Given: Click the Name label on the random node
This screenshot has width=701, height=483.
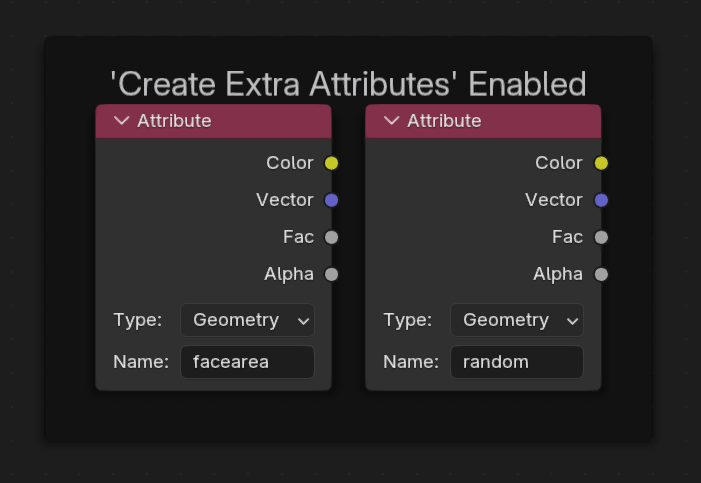Looking at the screenshot, I should [x=411, y=362].
